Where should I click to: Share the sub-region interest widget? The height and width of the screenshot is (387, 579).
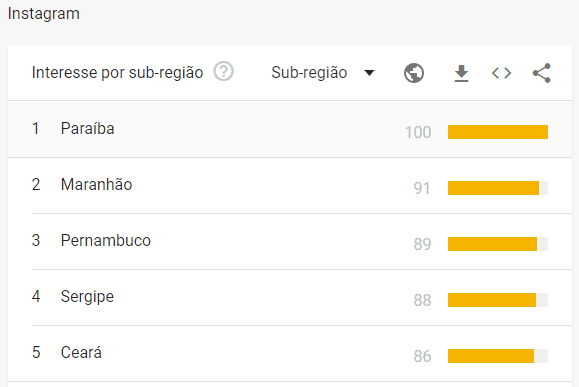541,73
